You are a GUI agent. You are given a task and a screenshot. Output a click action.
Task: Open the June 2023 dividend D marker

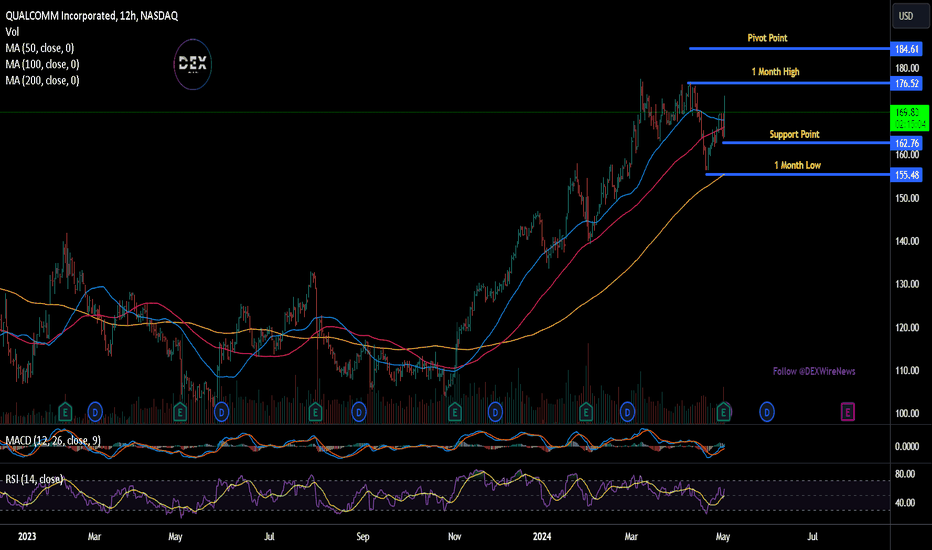point(222,411)
